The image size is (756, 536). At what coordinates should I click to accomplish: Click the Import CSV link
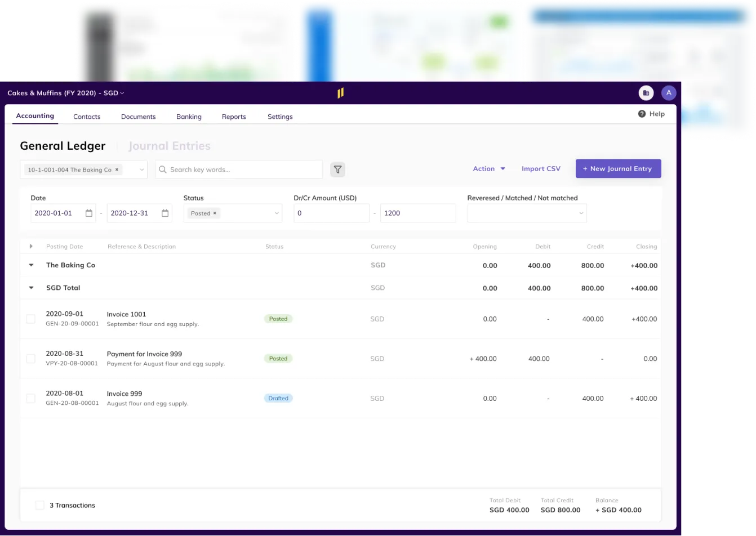540,168
